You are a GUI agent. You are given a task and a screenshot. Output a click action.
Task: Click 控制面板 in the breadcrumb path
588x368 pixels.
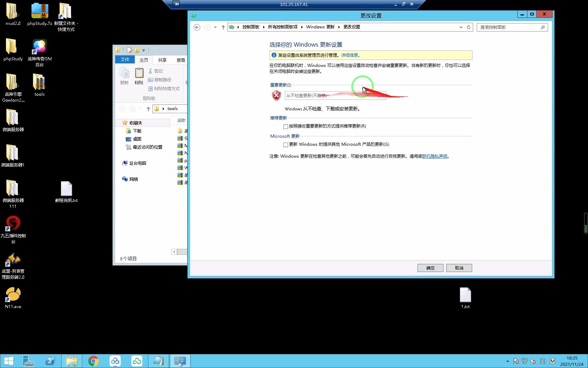click(x=251, y=27)
